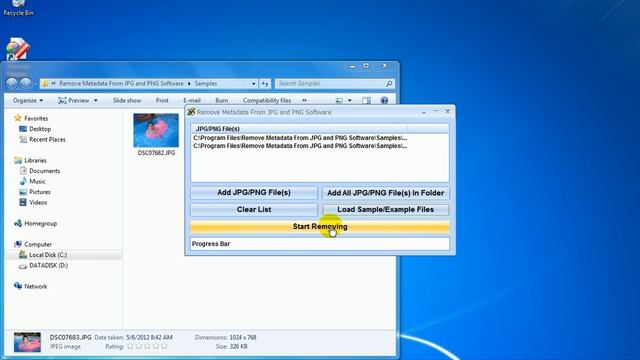Rate image with third star

pos(147,347)
